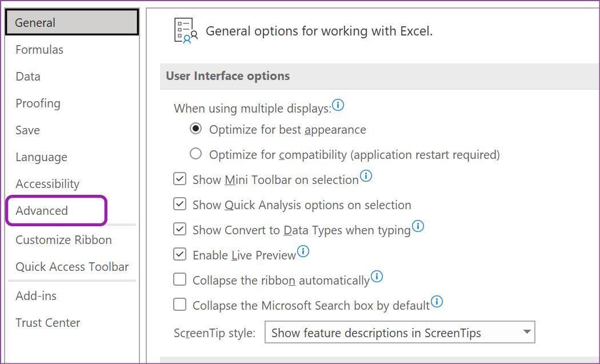Open the Language category
This screenshot has height=364, width=600.
click(x=41, y=157)
